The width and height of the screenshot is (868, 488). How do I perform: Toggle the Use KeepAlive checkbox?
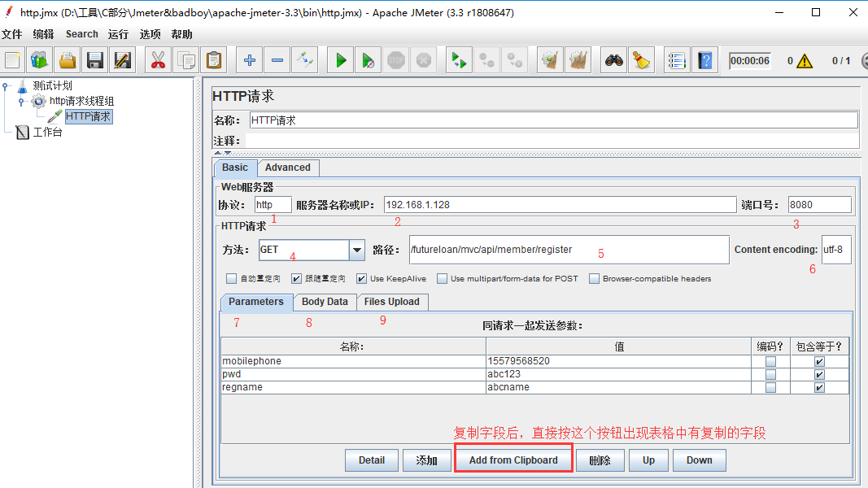[x=361, y=278]
